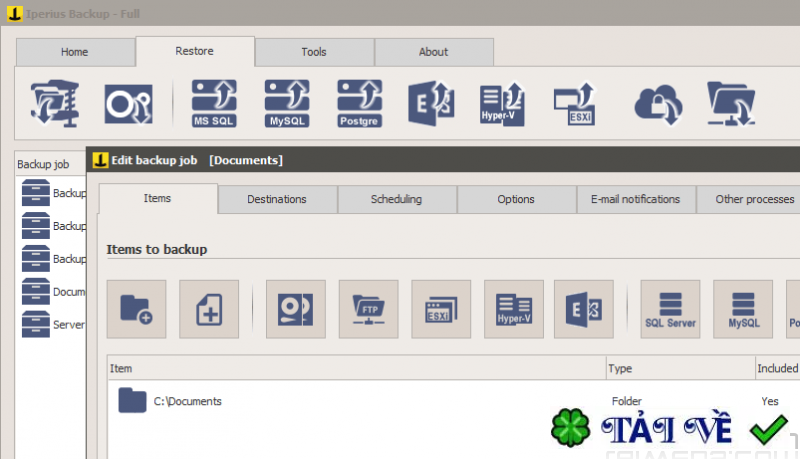Add an Exchange backup item
Viewport: 800px width, 459px height.
[584, 309]
